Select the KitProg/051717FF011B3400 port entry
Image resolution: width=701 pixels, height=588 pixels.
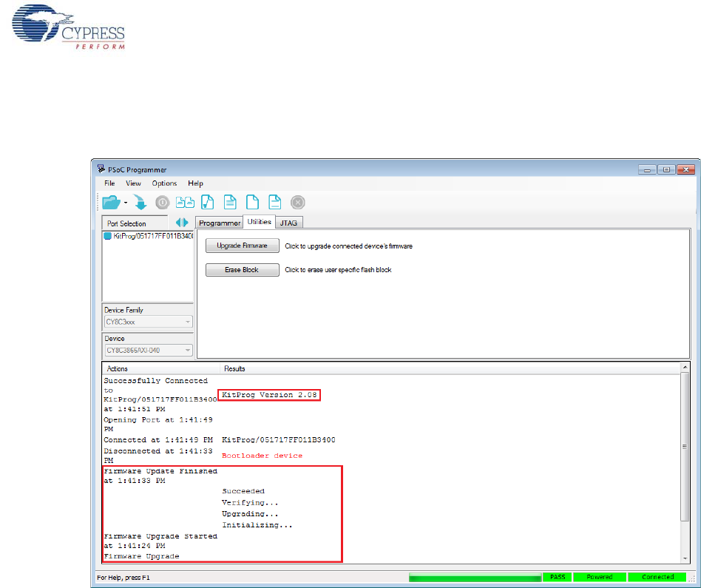click(x=149, y=236)
